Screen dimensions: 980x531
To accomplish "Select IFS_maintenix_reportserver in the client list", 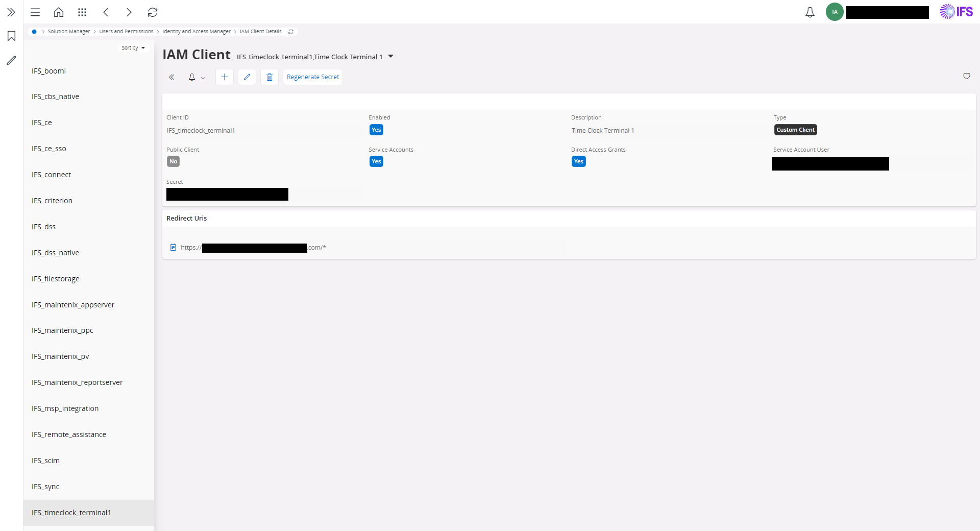I will [89, 382].
